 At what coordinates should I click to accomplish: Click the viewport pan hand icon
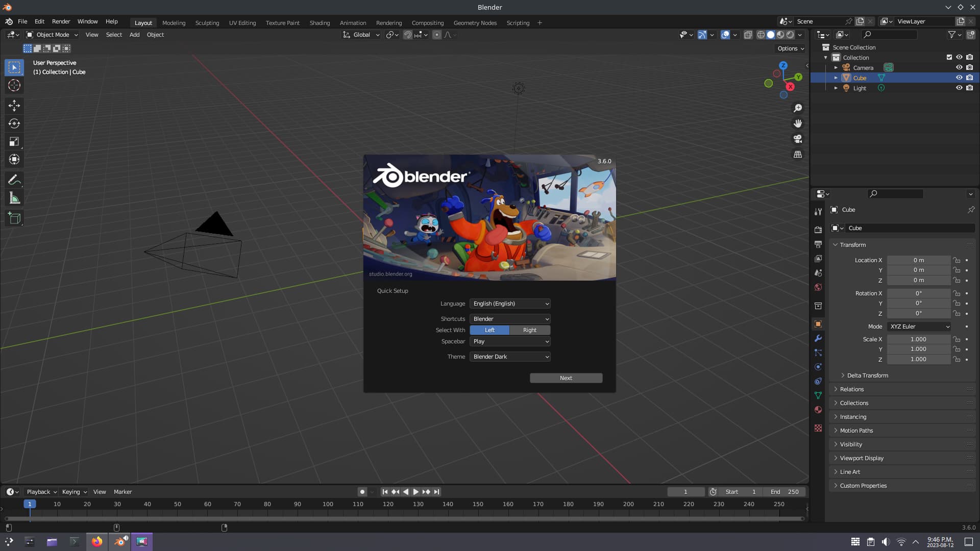point(797,123)
